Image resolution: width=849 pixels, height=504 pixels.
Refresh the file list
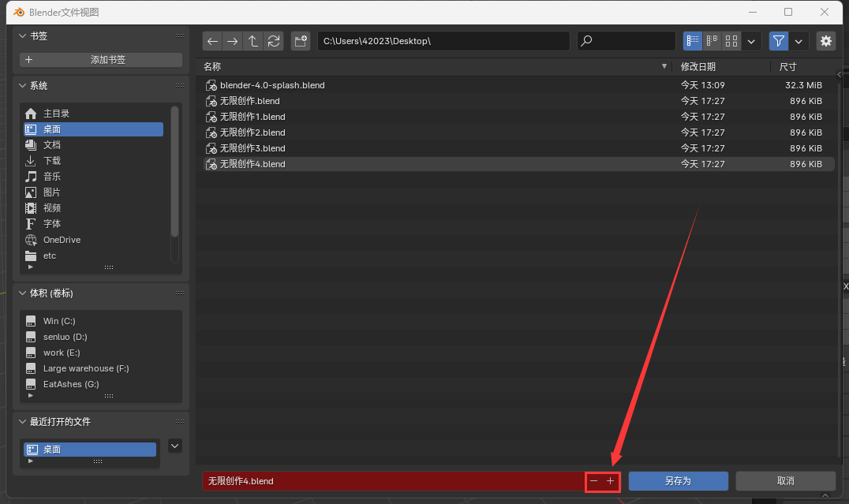point(274,41)
